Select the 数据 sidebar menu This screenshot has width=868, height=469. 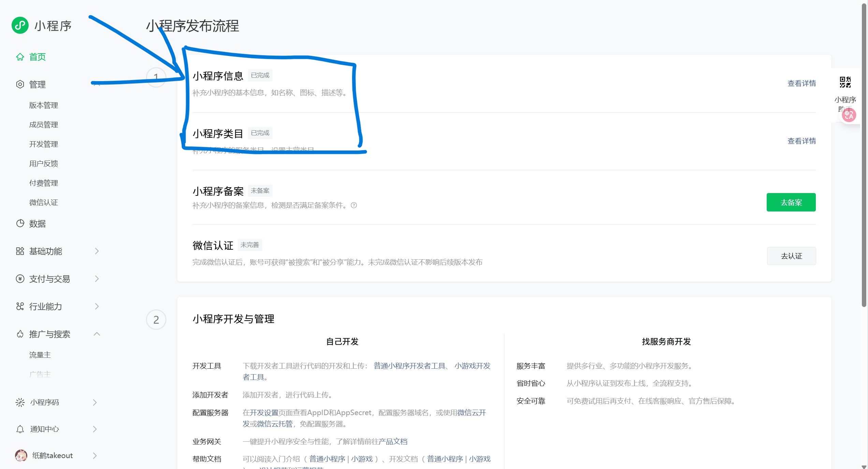(38, 223)
